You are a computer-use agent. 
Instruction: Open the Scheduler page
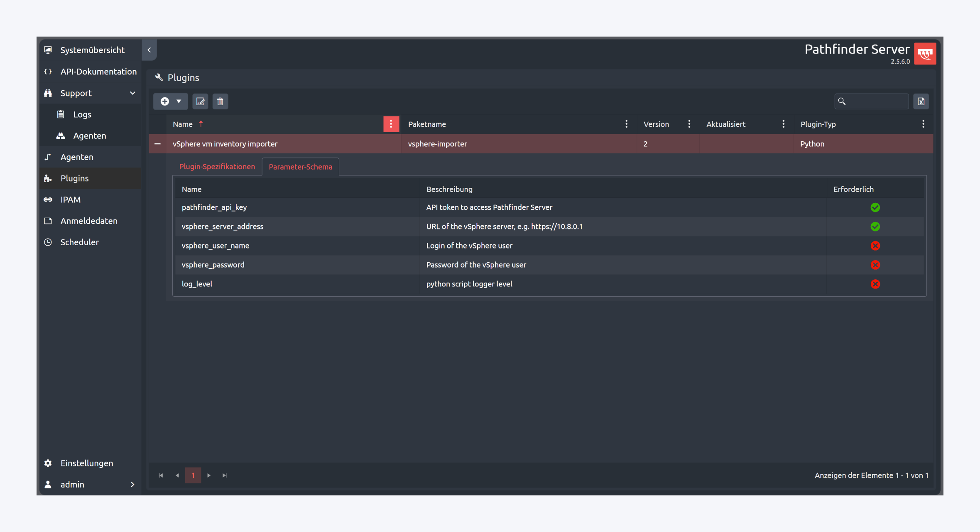coord(79,242)
